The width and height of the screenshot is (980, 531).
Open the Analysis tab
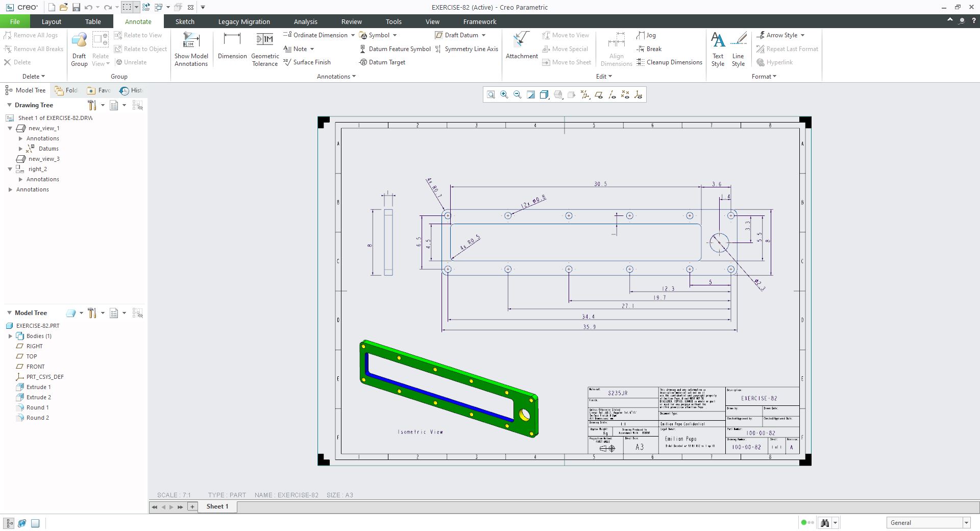click(x=306, y=21)
